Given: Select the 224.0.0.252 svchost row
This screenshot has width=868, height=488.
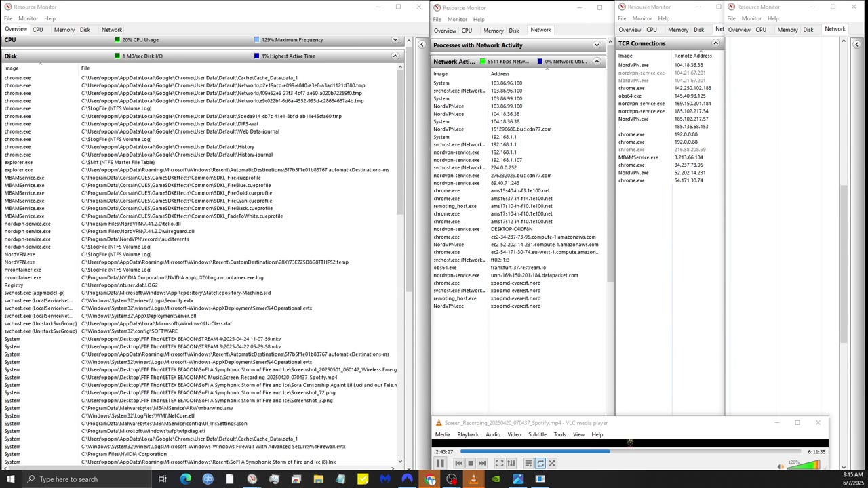Looking at the screenshot, I should click(x=517, y=167).
